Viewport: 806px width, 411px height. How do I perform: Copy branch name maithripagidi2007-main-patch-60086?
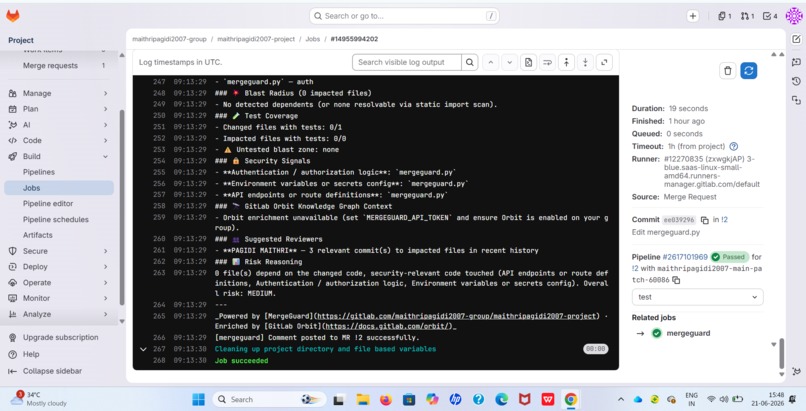pyautogui.click(x=676, y=280)
